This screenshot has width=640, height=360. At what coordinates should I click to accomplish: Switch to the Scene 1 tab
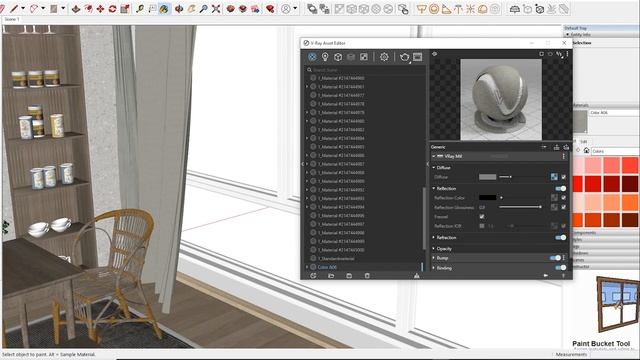point(12,19)
